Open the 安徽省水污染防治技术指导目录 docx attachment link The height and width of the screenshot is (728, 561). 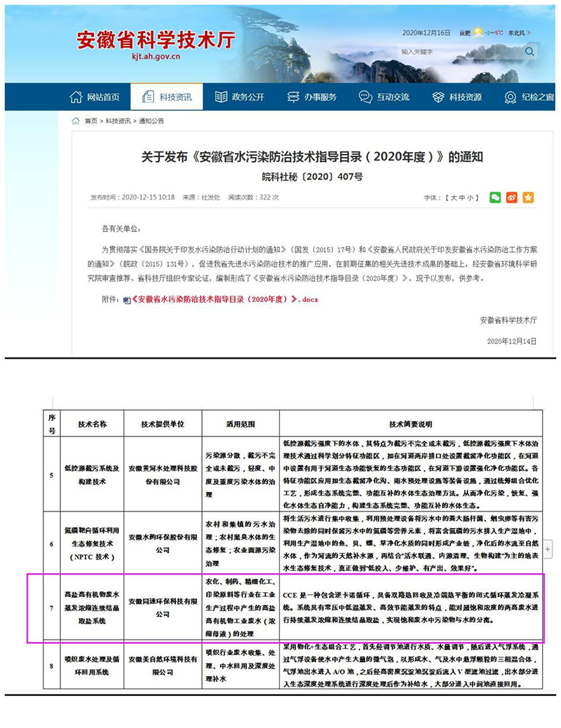(x=225, y=300)
